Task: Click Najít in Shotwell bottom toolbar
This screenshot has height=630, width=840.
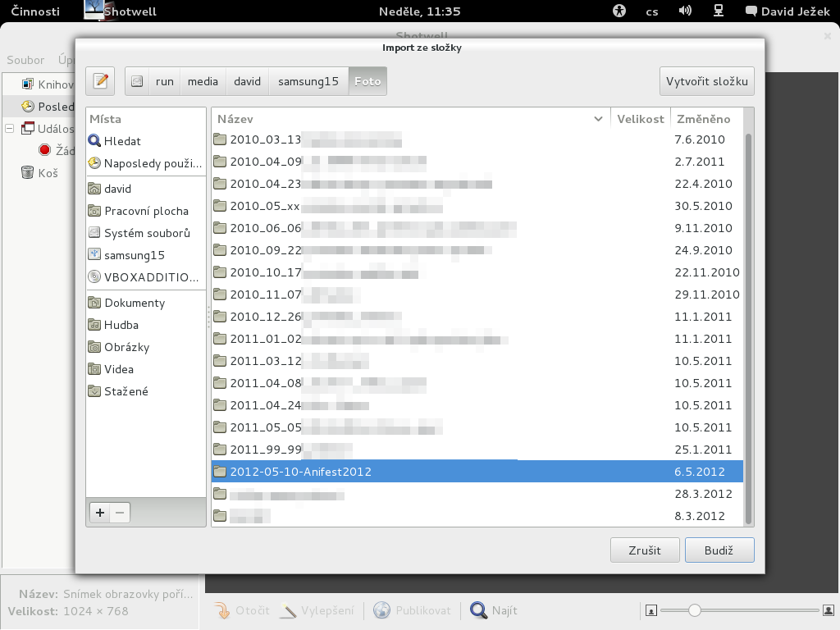Action: click(494, 610)
